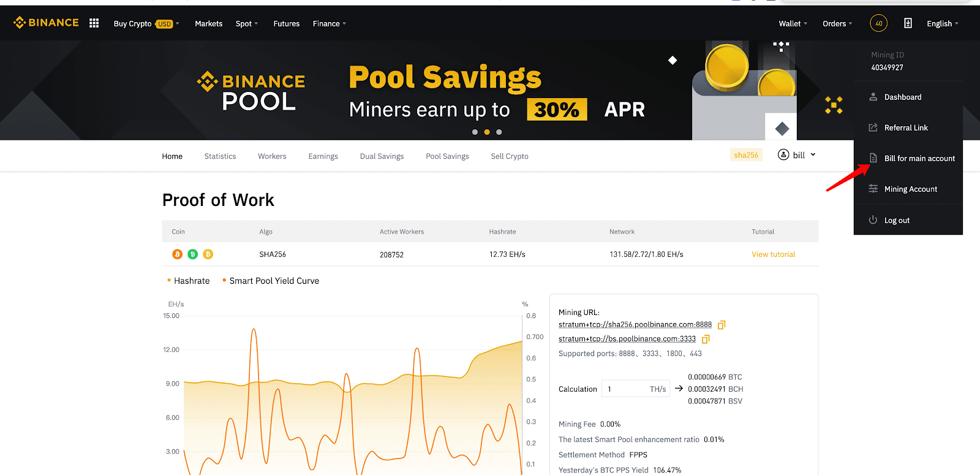Toggle the Hashrate chart legend

188,281
